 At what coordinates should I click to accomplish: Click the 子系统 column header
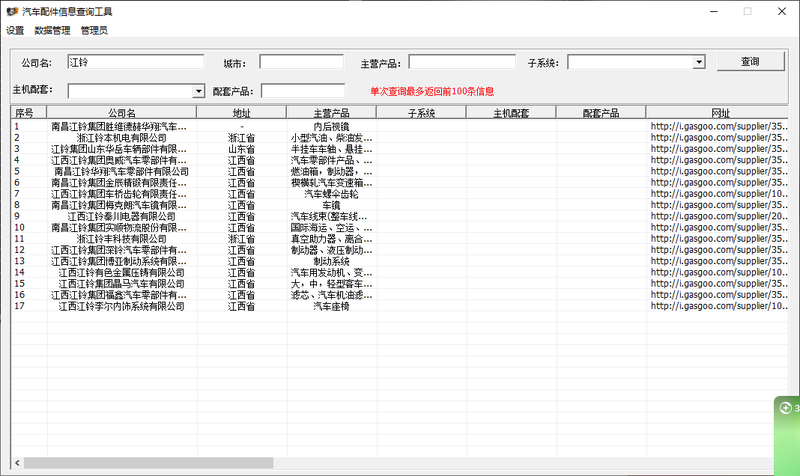point(421,113)
